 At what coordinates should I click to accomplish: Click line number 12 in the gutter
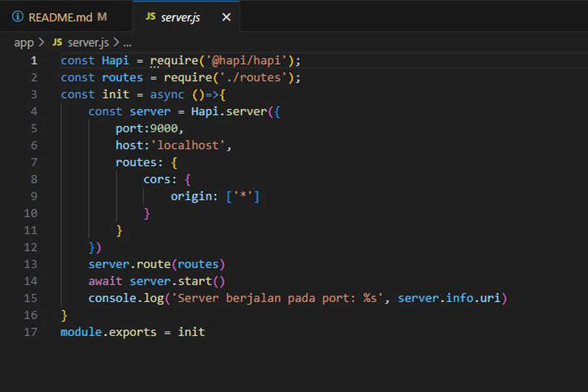tap(30, 247)
